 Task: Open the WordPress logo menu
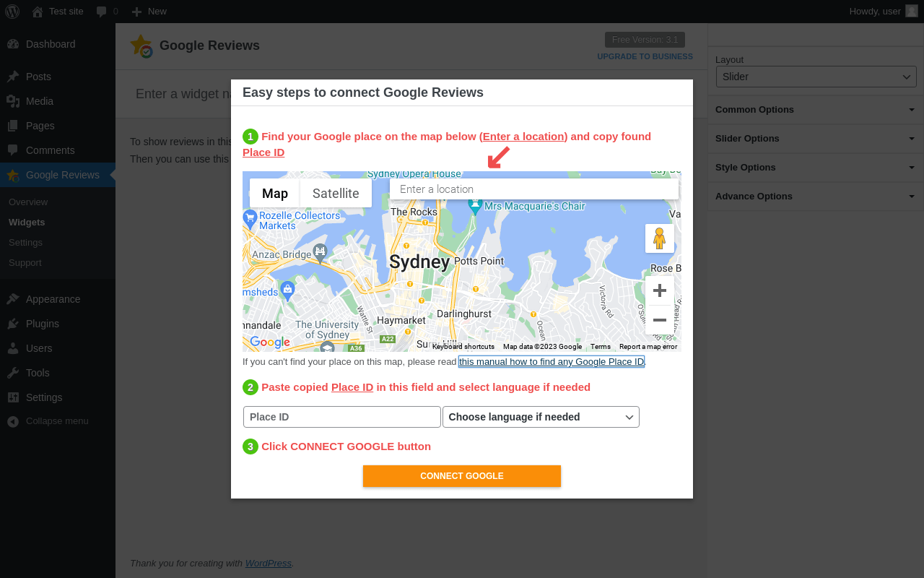click(x=13, y=11)
